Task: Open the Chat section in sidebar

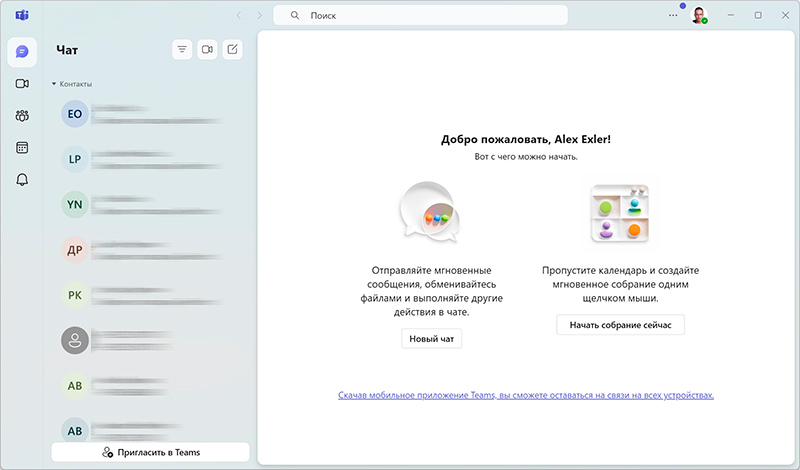Action: (22, 52)
